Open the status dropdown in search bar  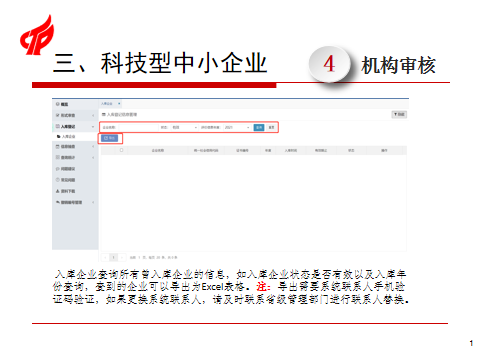tap(184, 127)
